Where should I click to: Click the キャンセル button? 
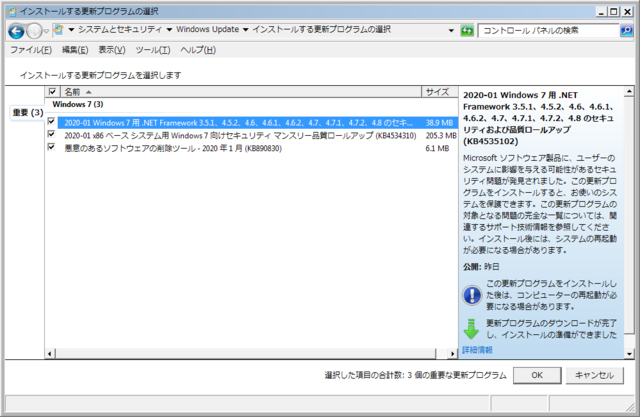coord(594,375)
